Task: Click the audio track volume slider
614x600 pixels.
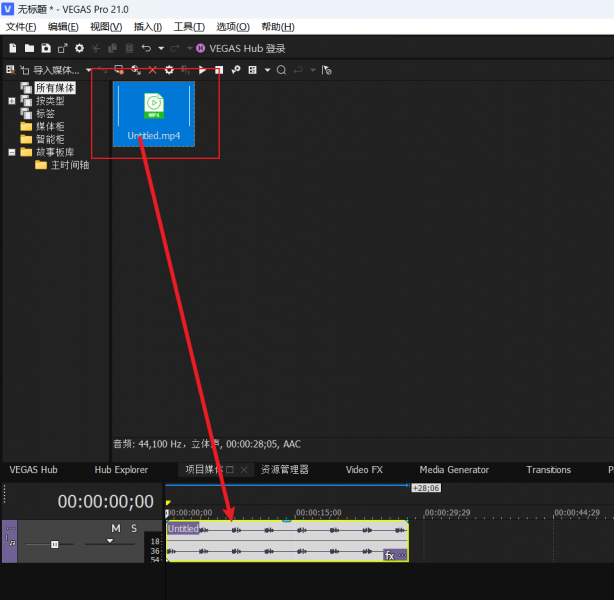Action: [55, 544]
